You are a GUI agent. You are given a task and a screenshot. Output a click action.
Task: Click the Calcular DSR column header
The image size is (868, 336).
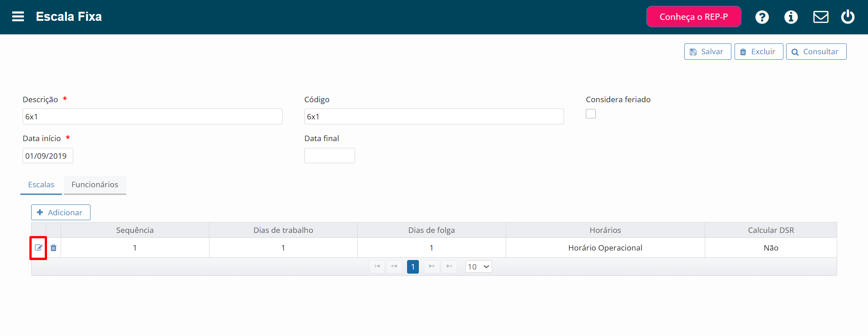click(x=771, y=230)
